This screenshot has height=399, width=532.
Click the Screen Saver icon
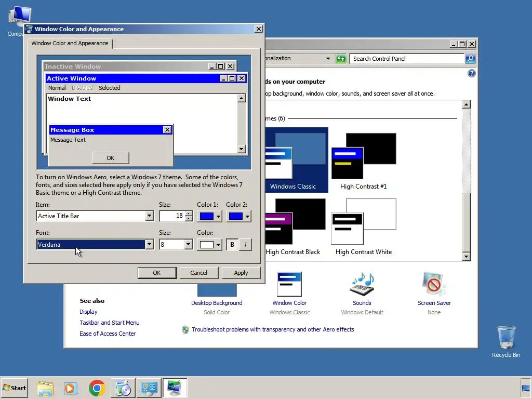tap(434, 284)
